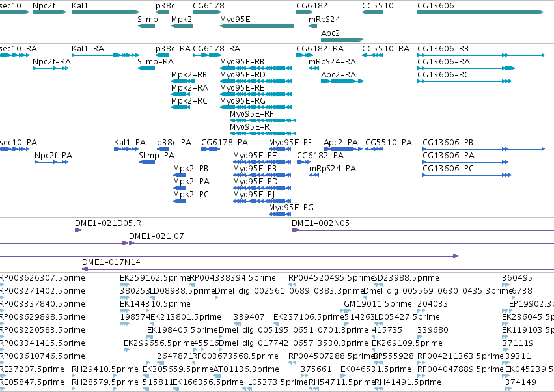Open the CG13606 gene bar

coord(480,12)
